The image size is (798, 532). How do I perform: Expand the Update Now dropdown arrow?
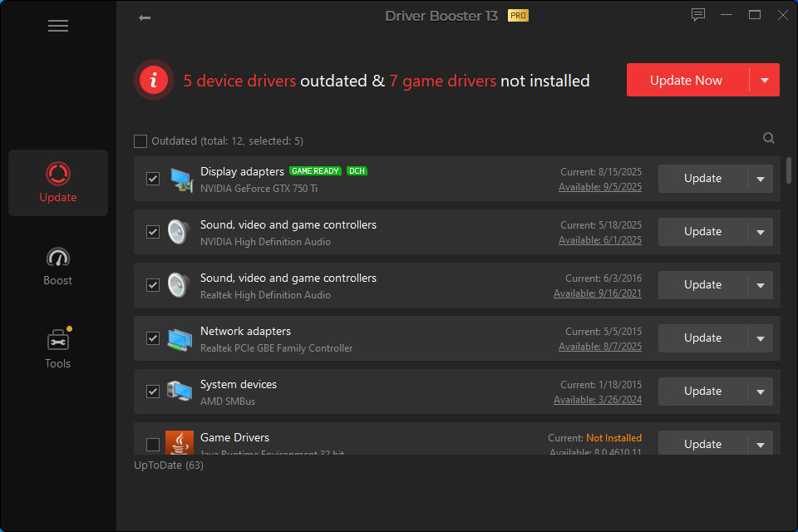point(764,80)
